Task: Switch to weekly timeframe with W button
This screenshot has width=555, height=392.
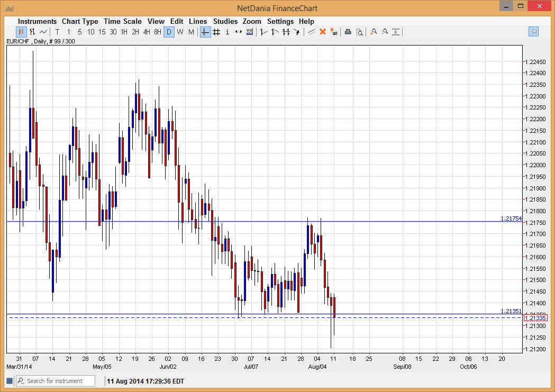Action: click(180, 32)
